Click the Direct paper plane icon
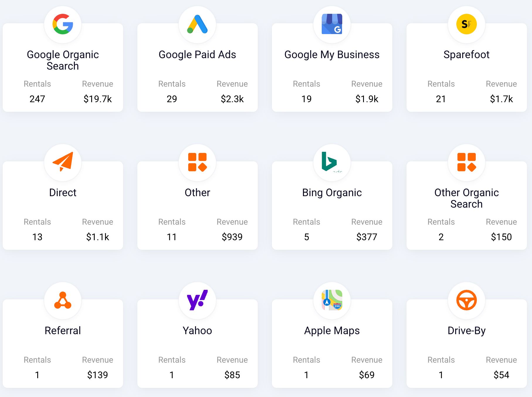Image resolution: width=532 pixels, height=397 pixels. coord(63,162)
